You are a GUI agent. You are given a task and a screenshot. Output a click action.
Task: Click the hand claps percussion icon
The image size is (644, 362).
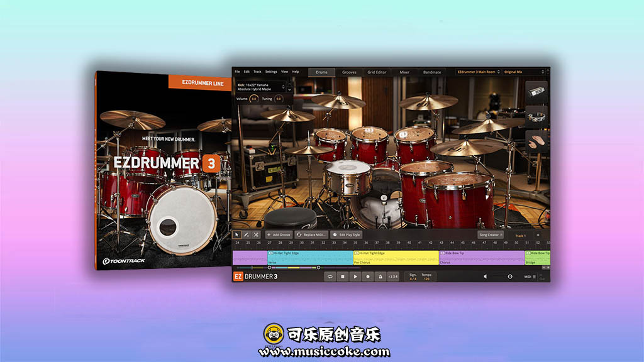pos(536,141)
